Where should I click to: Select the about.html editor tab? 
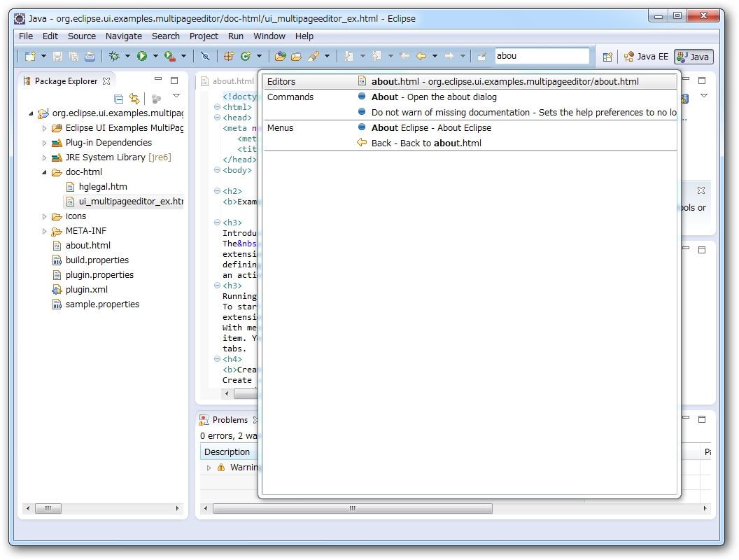232,81
